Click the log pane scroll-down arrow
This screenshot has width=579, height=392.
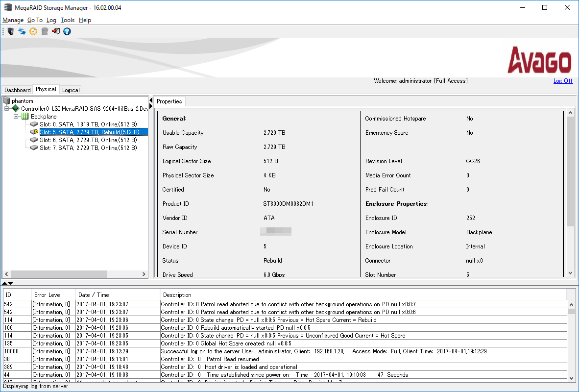coord(571,378)
